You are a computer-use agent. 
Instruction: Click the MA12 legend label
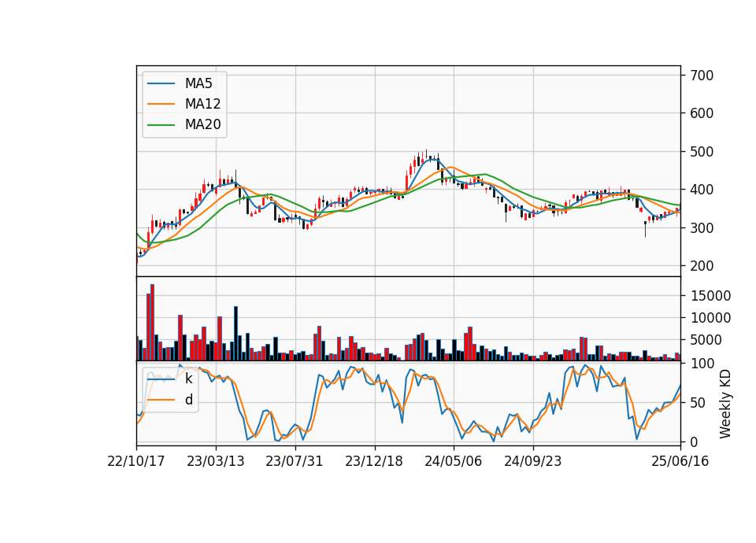click(x=202, y=104)
